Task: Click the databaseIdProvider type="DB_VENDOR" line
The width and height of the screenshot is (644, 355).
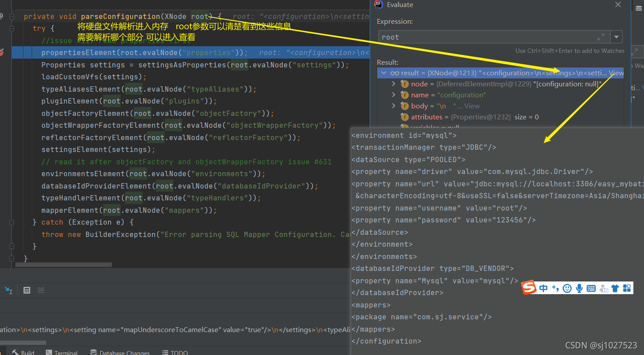Action: 433,268
